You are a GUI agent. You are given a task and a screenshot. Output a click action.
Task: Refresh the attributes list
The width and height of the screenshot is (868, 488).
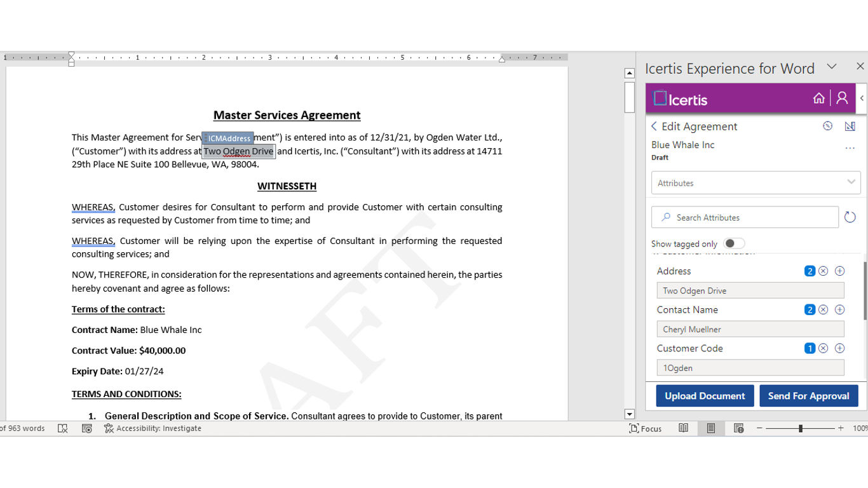click(850, 217)
